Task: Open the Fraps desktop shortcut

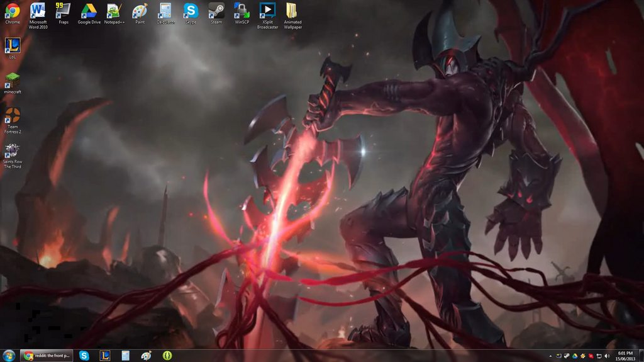Action: pos(64,11)
